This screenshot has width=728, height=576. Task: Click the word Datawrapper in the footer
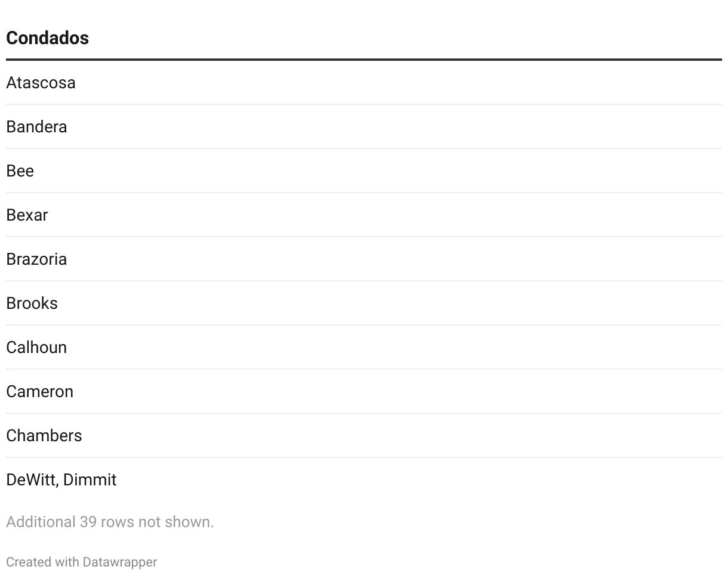[x=119, y=562]
